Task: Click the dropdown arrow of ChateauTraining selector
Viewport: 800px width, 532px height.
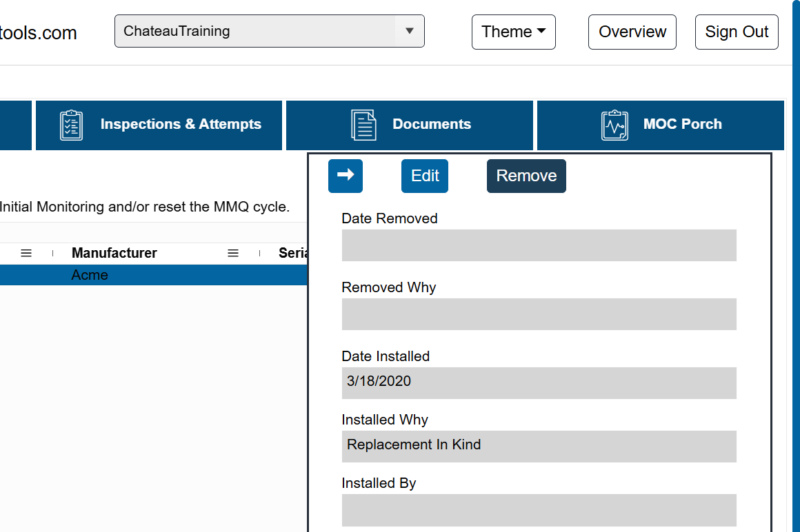Action: click(x=409, y=31)
